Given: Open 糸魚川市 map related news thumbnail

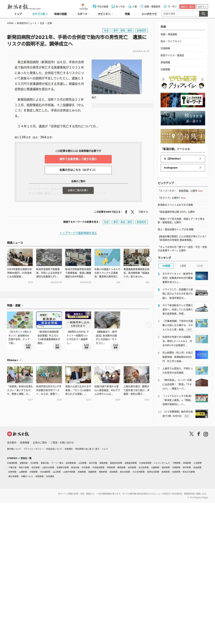Looking at the screenshot, I should pyautogui.click(x=107, y=257).
